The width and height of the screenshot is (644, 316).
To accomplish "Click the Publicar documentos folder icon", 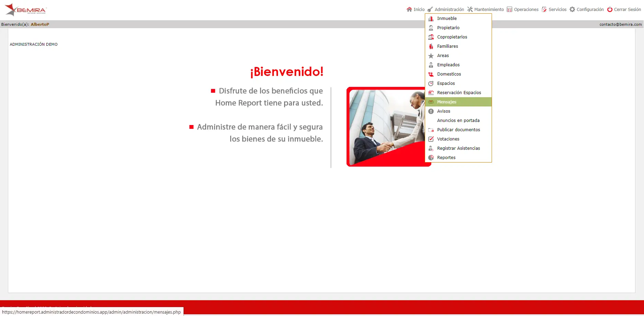I will (431, 130).
